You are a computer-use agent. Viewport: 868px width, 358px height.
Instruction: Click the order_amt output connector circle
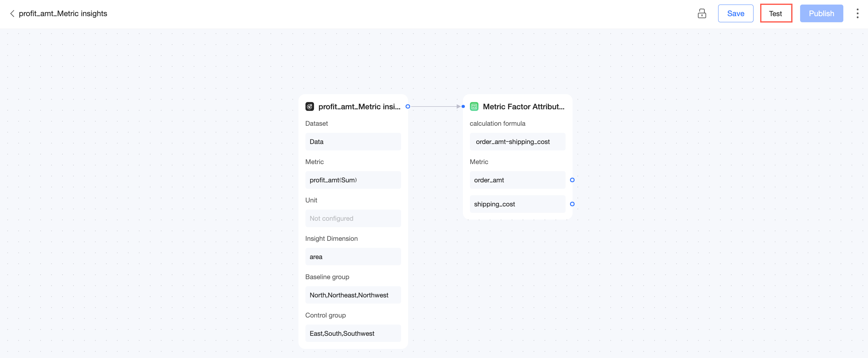(572, 180)
